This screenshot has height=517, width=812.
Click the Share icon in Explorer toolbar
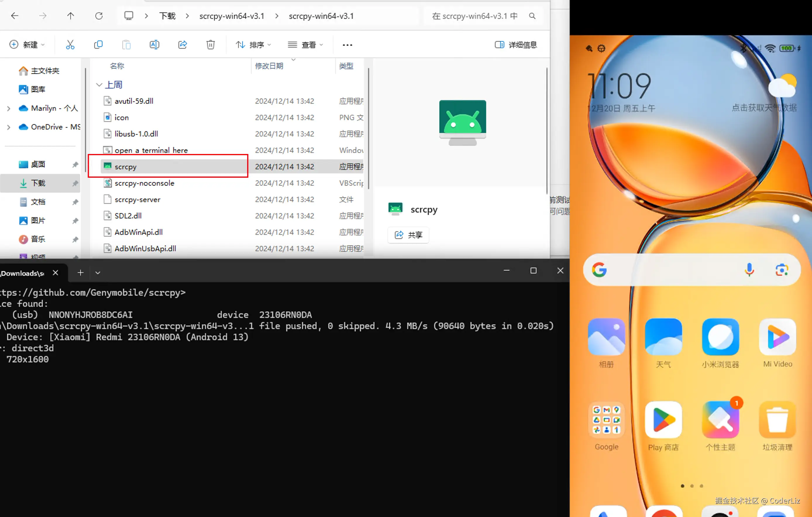click(x=183, y=44)
